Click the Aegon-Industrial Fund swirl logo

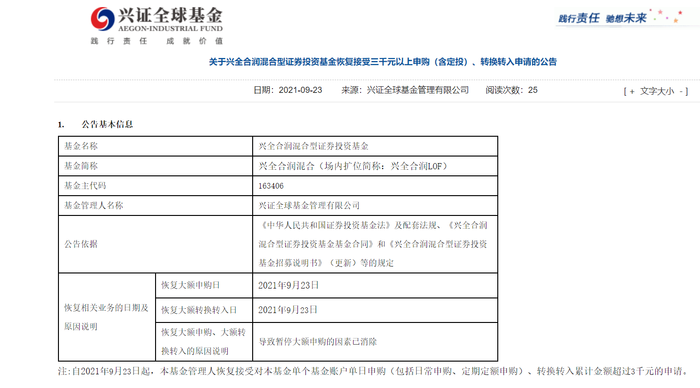click(102, 19)
